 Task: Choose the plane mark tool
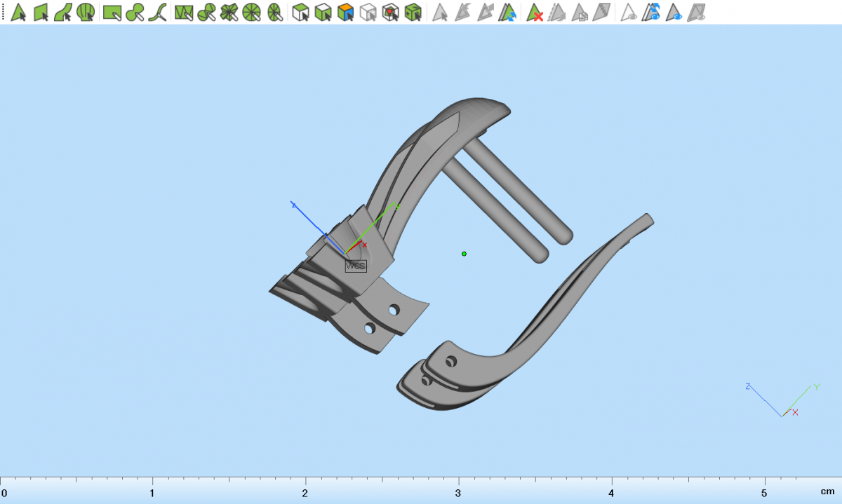click(41, 12)
